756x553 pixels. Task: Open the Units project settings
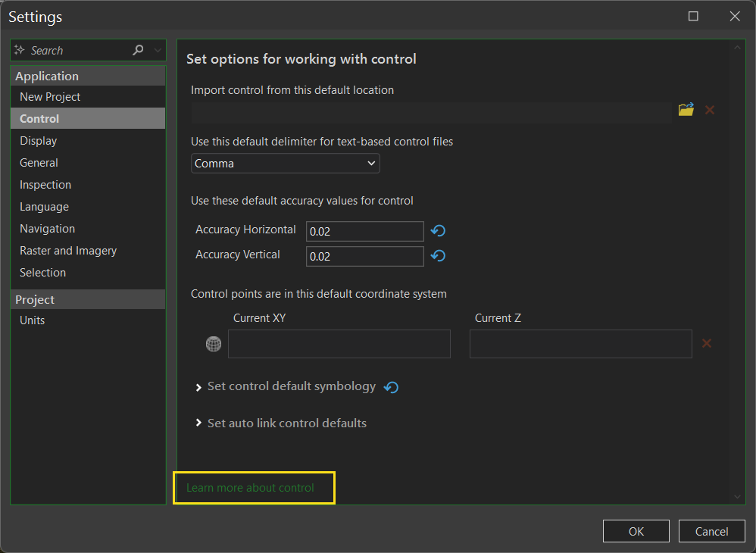coord(88,320)
